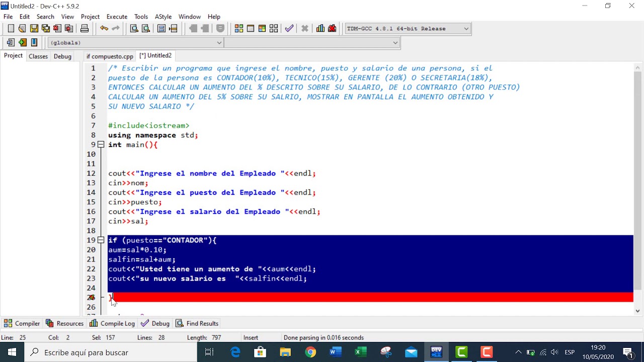Open the Compiler bottom panel tab
This screenshot has height=362, width=644.
[22, 323]
